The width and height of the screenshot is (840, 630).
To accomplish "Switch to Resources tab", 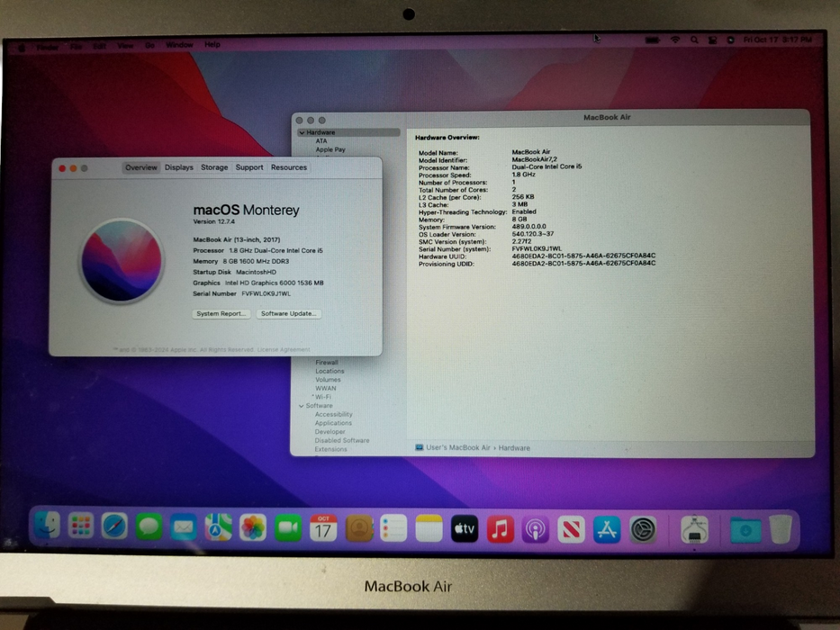I will (289, 167).
